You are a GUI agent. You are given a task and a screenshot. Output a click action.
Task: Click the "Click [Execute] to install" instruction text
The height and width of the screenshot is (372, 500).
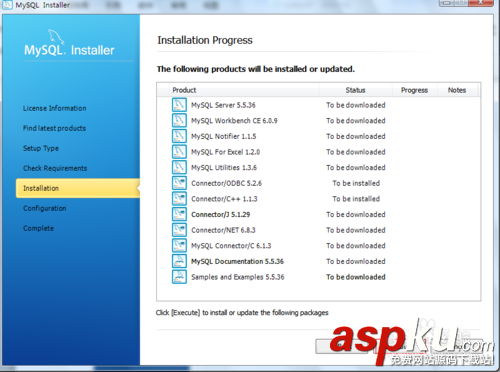pyautogui.click(x=242, y=313)
